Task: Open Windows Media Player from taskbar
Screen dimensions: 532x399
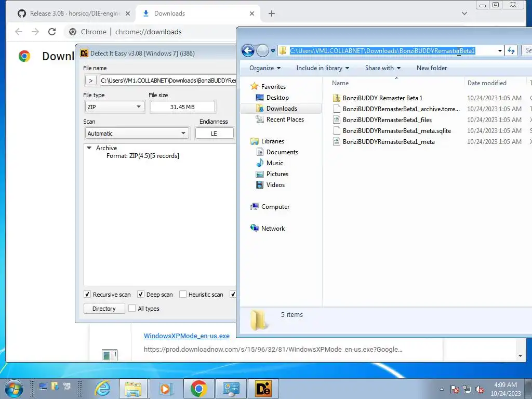Action: [x=166, y=389]
